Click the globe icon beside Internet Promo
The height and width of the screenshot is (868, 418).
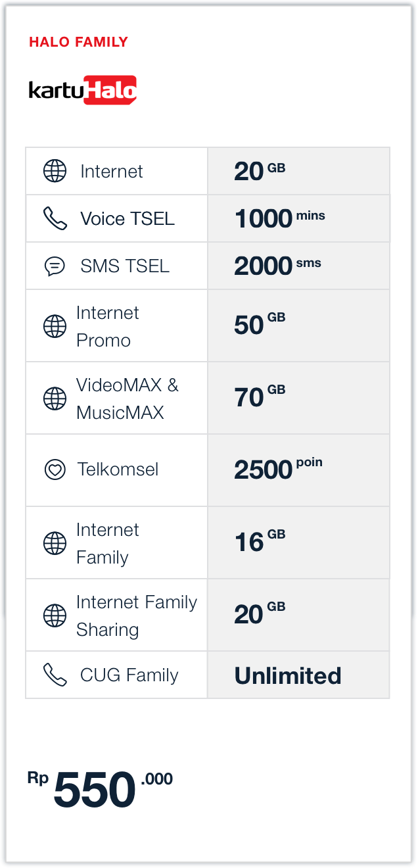[55, 326]
